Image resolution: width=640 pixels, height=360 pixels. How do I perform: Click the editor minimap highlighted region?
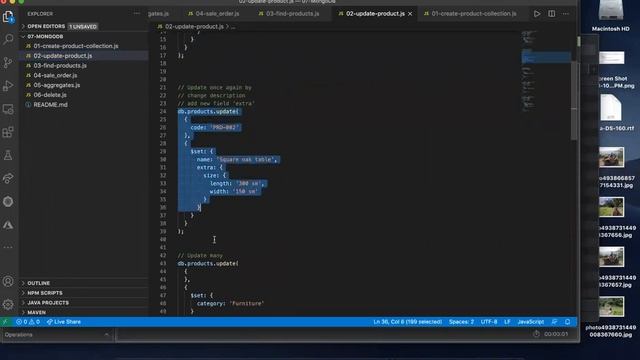[545, 57]
